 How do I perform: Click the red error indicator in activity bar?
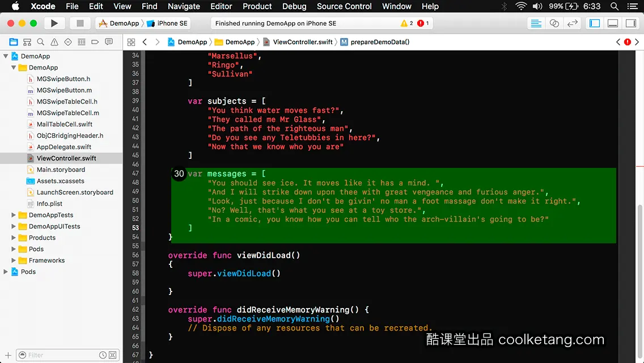pyautogui.click(x=423, y=23)
